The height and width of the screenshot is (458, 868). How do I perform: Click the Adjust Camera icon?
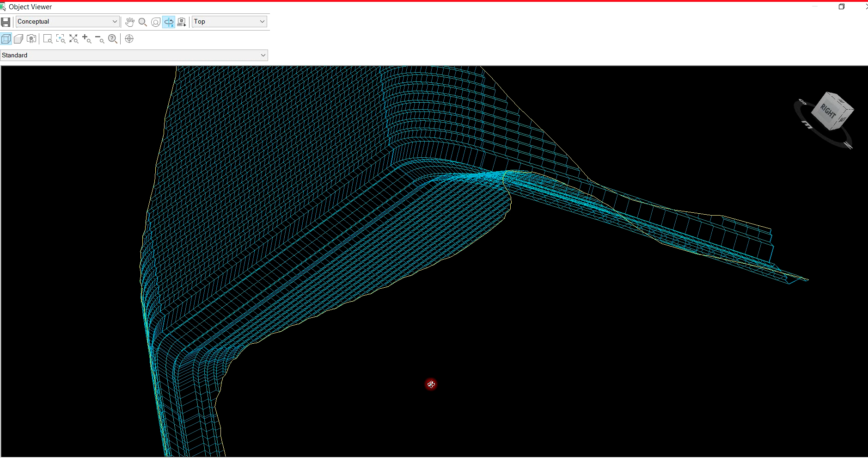[182, 22]
